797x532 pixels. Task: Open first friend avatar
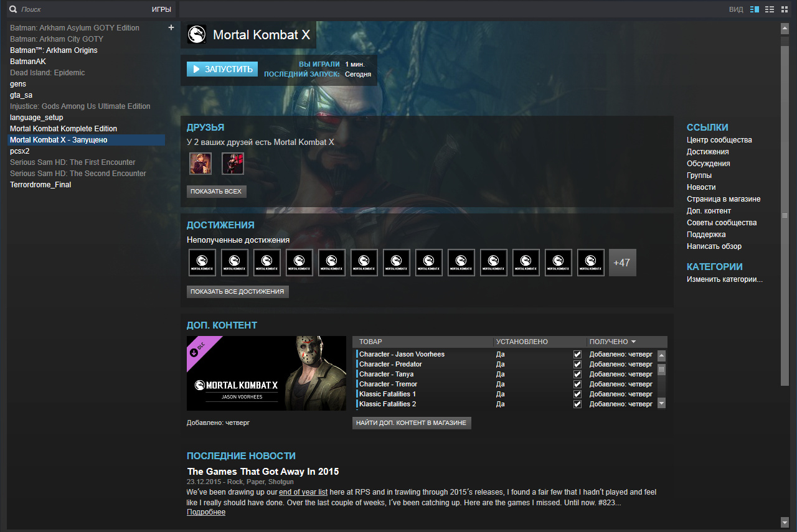[x=200, y=164]
